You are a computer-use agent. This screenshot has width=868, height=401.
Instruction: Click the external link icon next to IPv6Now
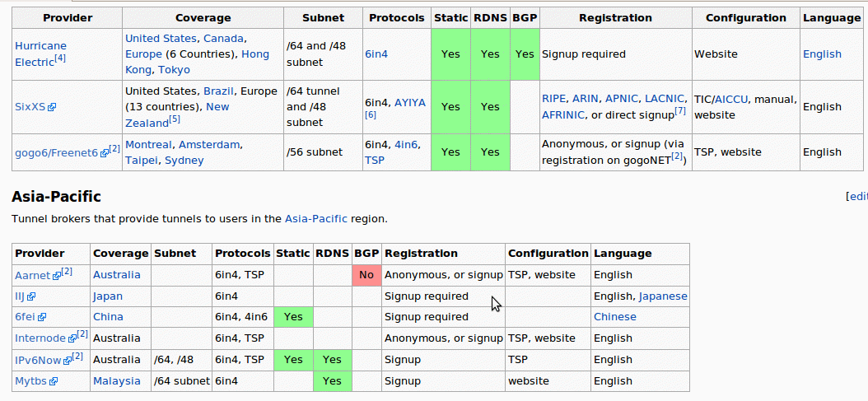(68, 361)
